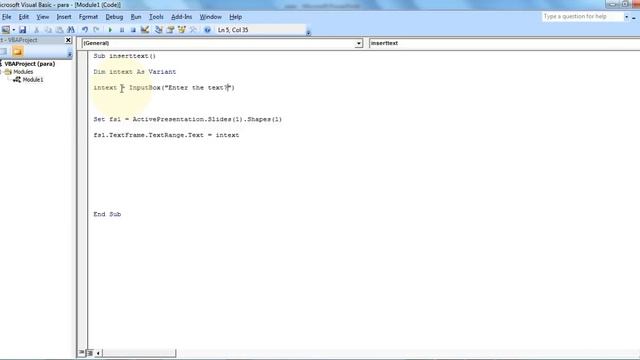640x360 pixels.
Task: Open the Debug menu
Action: [114, 17]
